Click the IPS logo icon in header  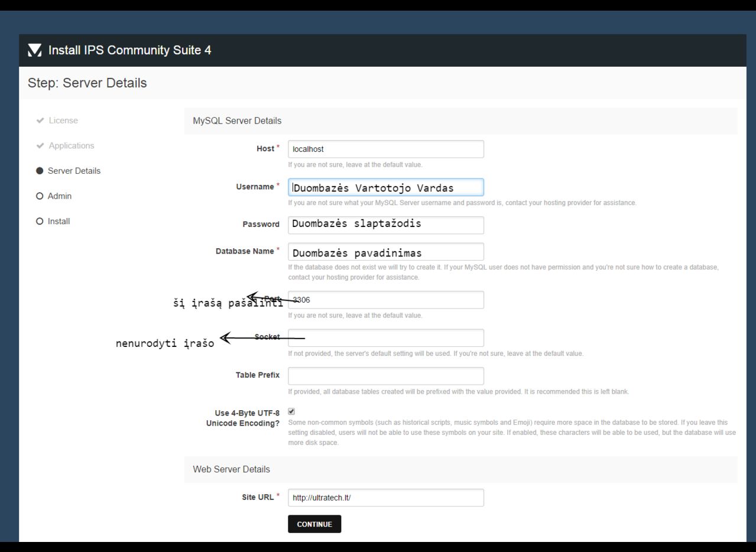[x=35, y=50]
